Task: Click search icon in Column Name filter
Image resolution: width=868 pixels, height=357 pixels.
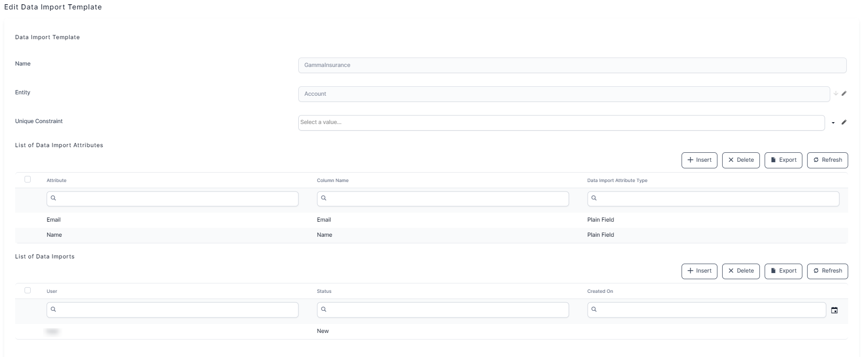Action: coord(324,198)
